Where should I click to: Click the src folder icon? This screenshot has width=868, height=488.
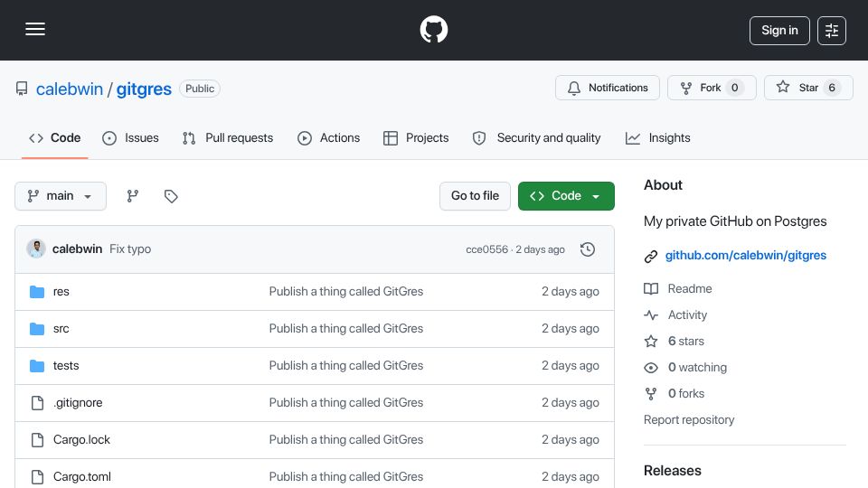point(37,329)
